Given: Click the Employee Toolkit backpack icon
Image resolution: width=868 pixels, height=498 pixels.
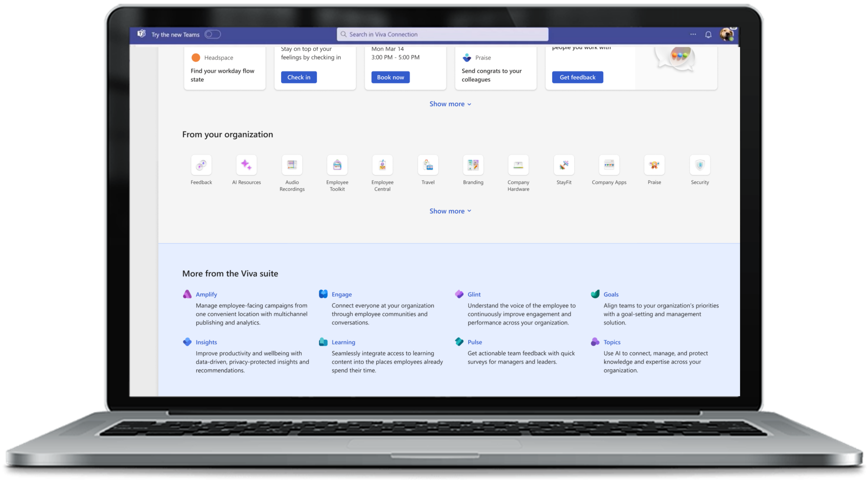Looking at the screenshot, I should point(337,165).
